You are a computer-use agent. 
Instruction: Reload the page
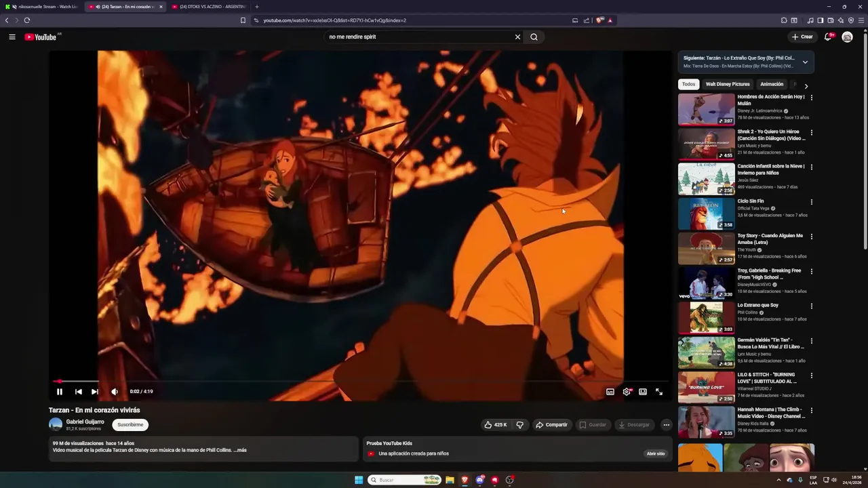tap(27, 20)
